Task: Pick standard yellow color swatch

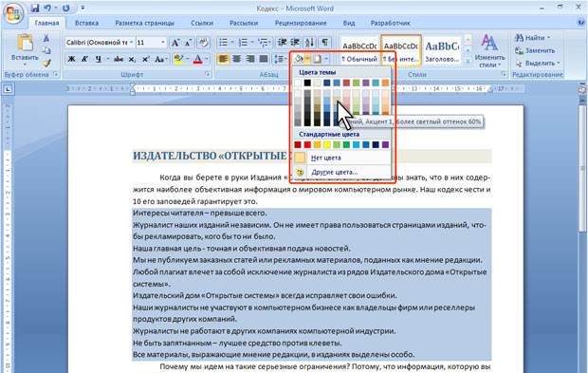Action: (326, 144)
